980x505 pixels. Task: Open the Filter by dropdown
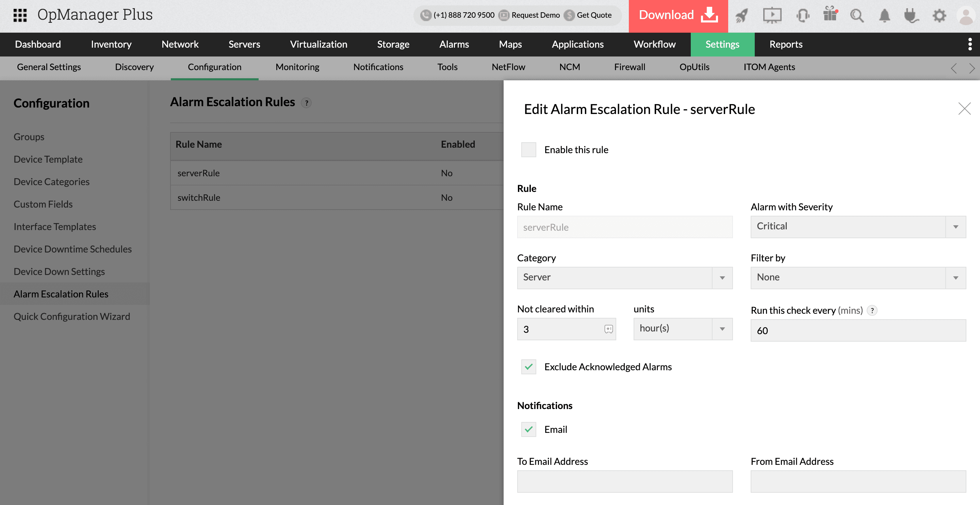[858, 278]
